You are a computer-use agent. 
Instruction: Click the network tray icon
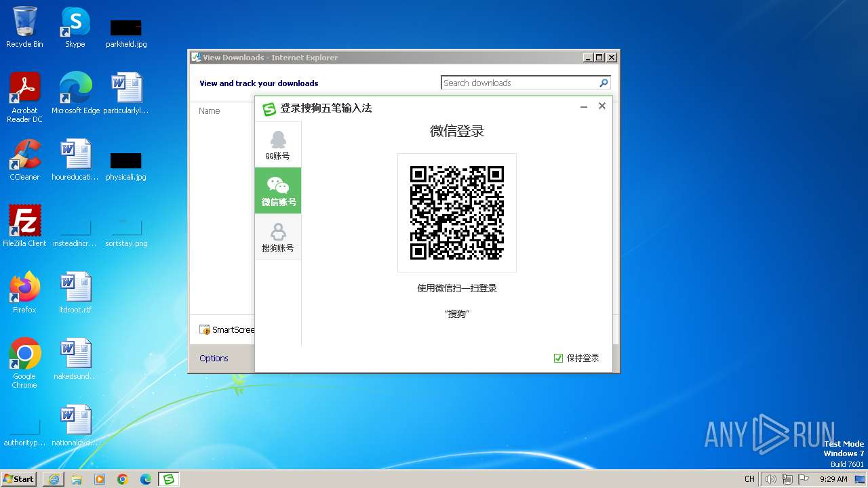(787, 479)
